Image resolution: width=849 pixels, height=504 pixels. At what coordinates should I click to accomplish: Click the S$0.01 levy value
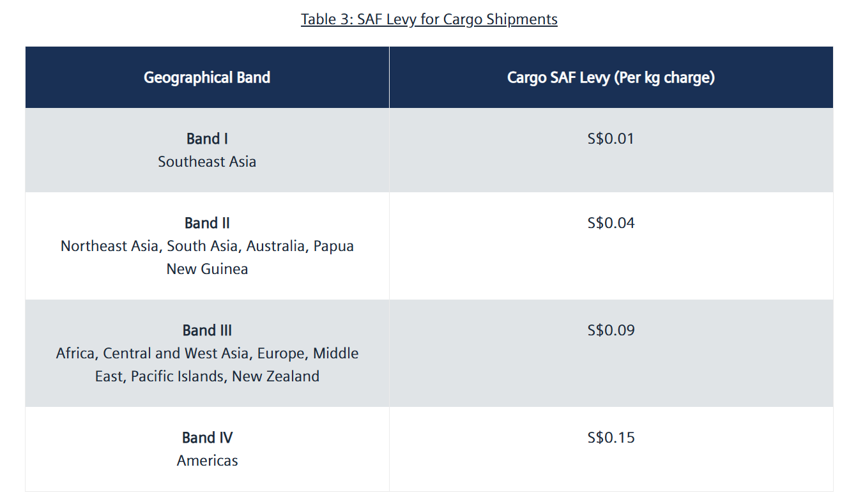[x=611, y=139]
